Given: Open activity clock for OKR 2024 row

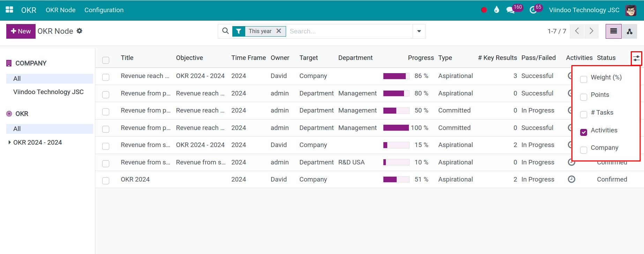Looking at the screenshot, I should pyautogui.click(x=571, y=179).
